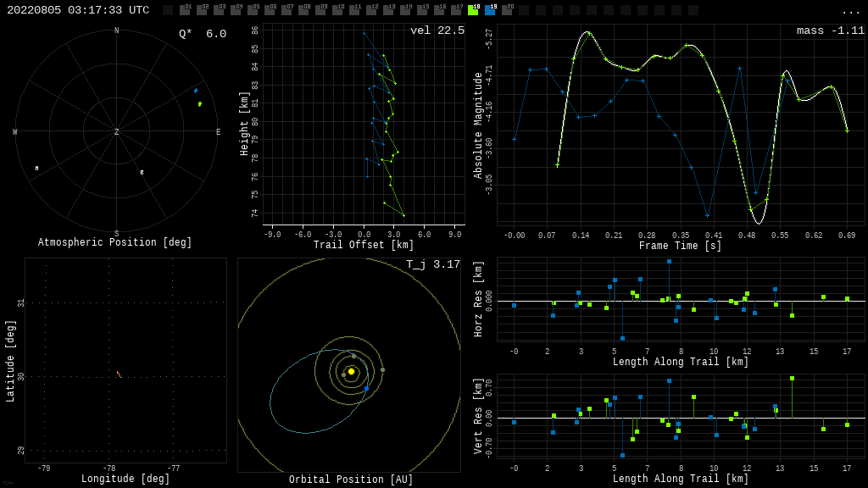Click the yellow Sun marker in orbital plot

coord(351,371)
